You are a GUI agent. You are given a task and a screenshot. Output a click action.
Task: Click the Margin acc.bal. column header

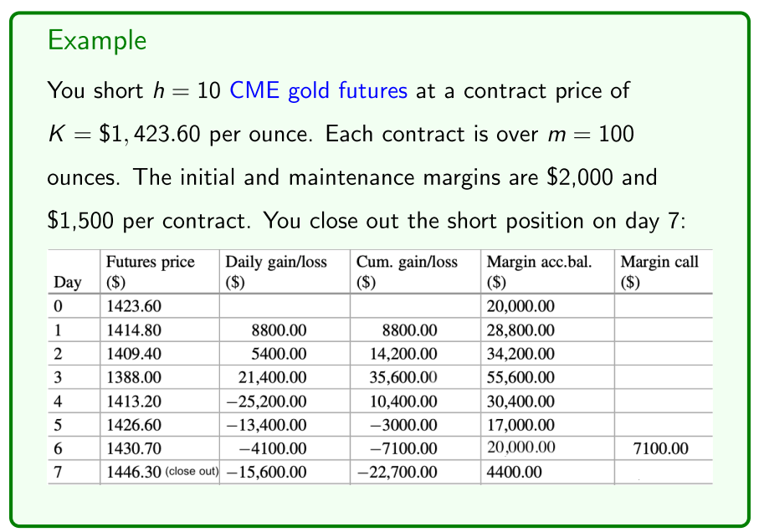tap(531, 271)
